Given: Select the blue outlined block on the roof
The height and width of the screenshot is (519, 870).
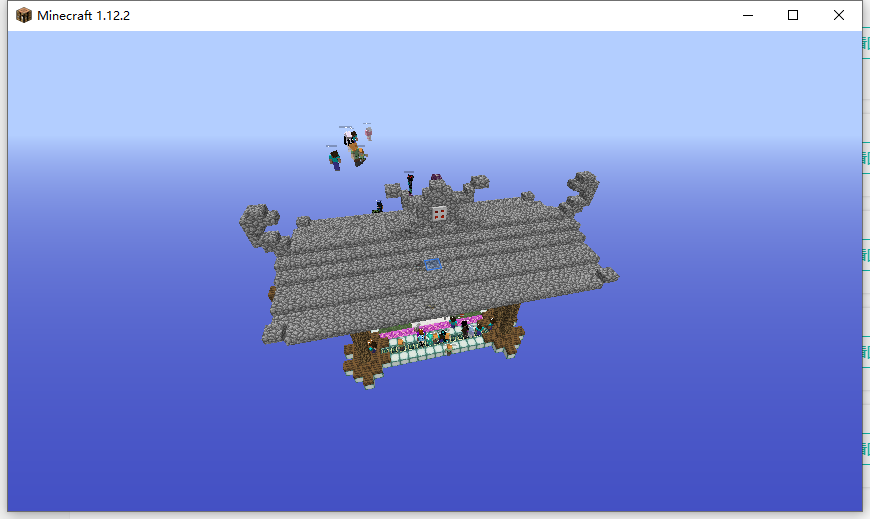Looking at the screenshot, I should coord(433,264).
